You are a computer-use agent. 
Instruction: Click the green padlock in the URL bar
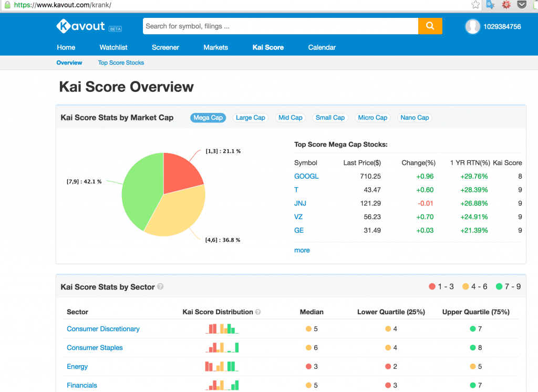pyautogui.click(x=7, y=5)
